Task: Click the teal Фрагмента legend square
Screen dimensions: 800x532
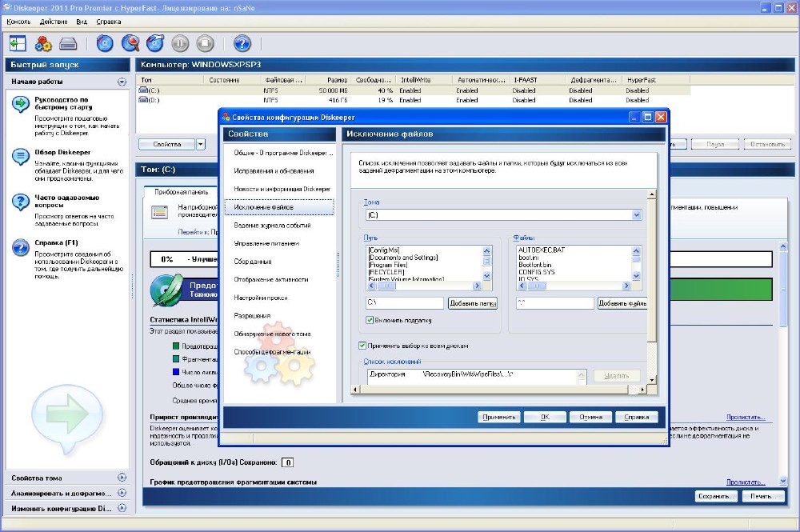Action: click(176, 359)
